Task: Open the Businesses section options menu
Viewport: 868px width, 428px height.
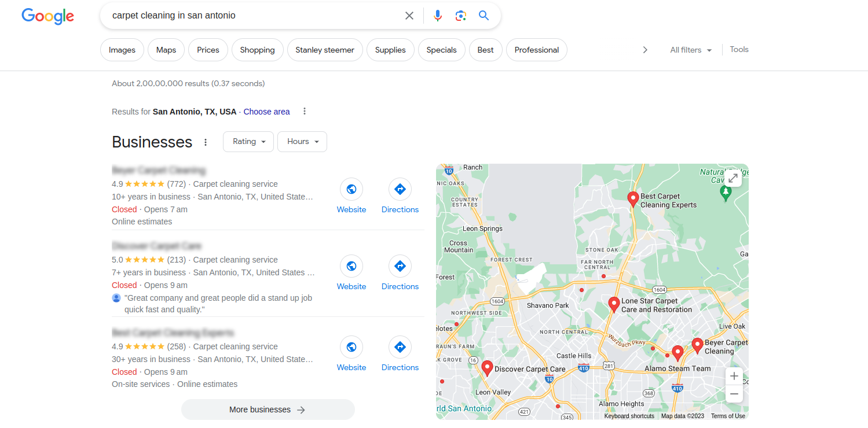Action: coord(205,142)
